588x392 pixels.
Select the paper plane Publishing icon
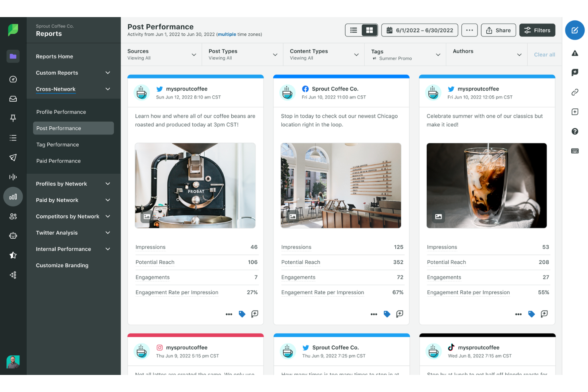13,157
